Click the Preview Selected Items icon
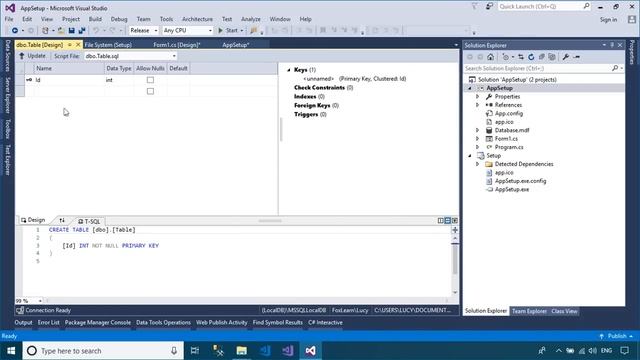 click(x=577, y=57)
